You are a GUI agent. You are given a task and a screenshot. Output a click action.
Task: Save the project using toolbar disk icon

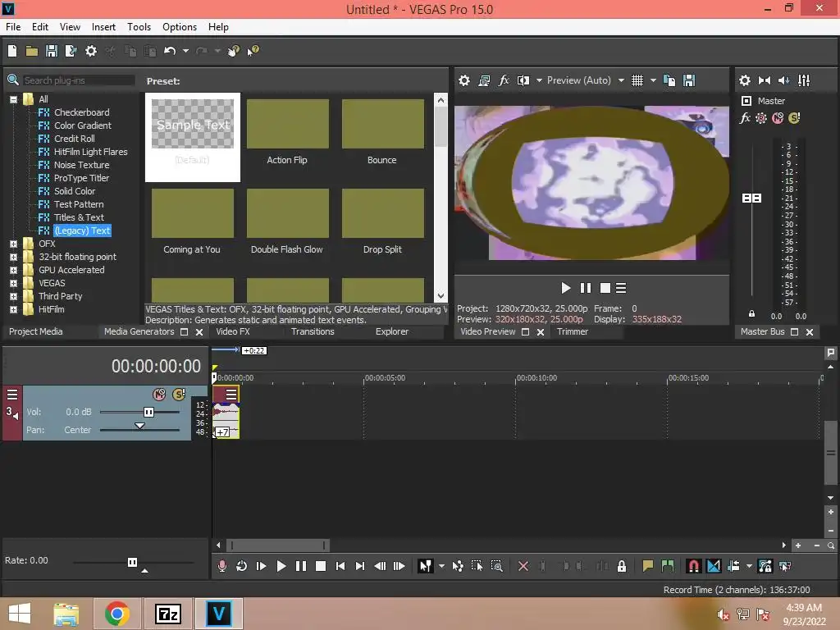[x=52, y=51]
